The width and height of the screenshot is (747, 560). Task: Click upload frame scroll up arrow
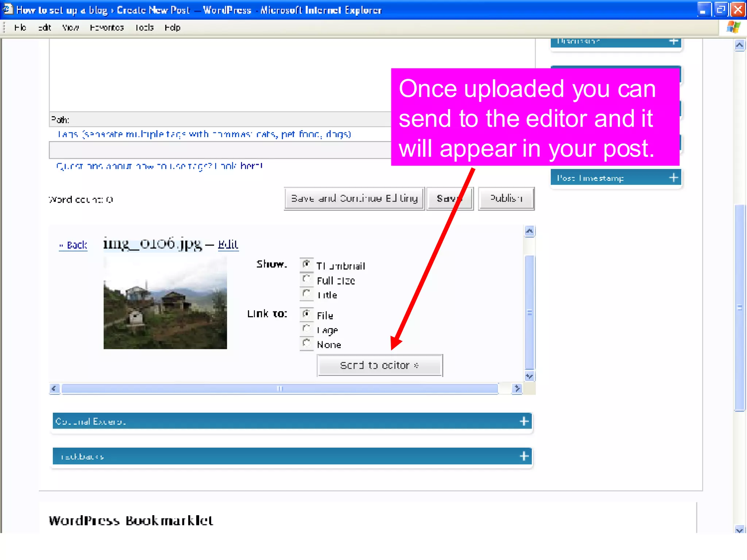[530, 231]
